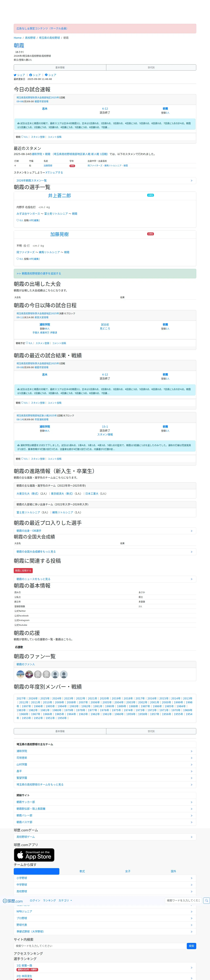Switch to the top 基本情報 tab

[x=60, y=67]
